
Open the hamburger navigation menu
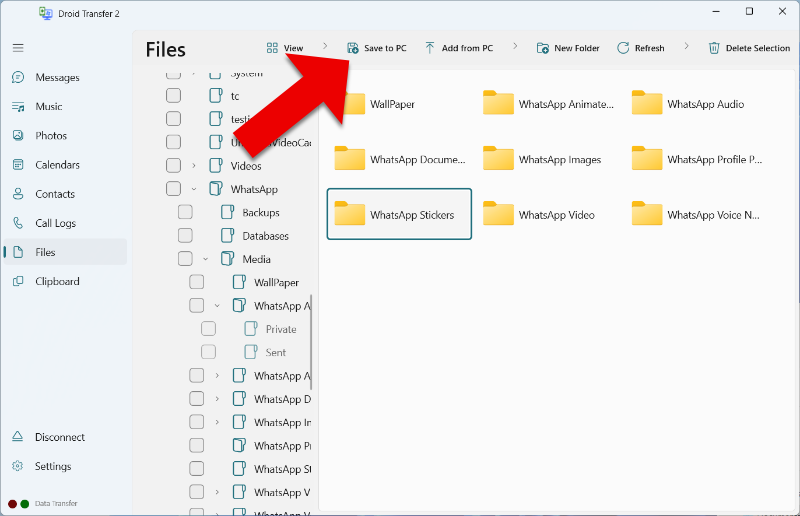coord(18,48)
